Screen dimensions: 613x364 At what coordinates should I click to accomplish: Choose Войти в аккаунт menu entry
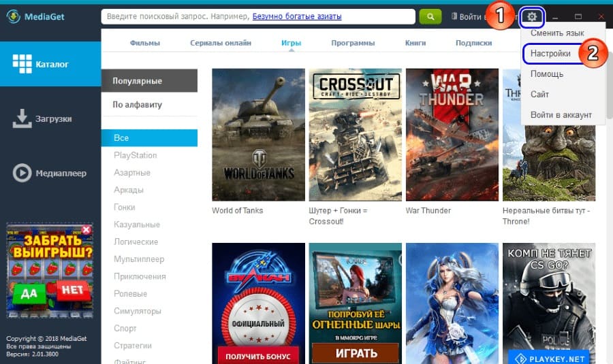coord(561,115)
